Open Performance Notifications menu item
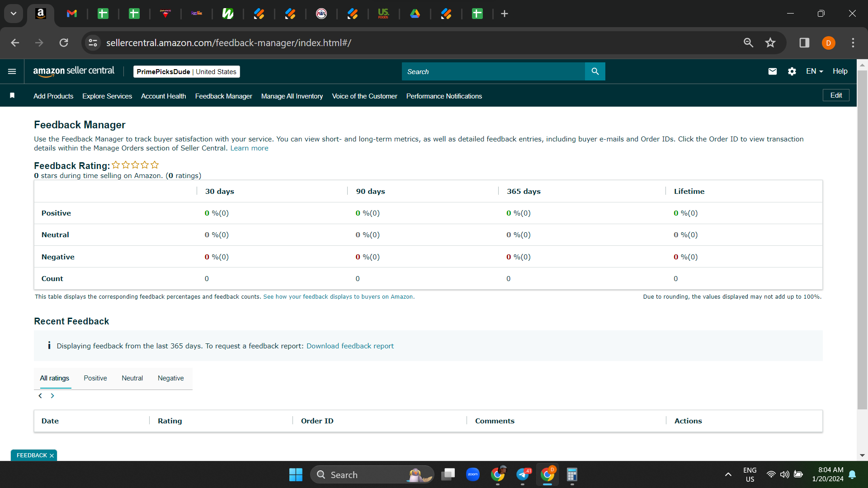 point(444,96)
